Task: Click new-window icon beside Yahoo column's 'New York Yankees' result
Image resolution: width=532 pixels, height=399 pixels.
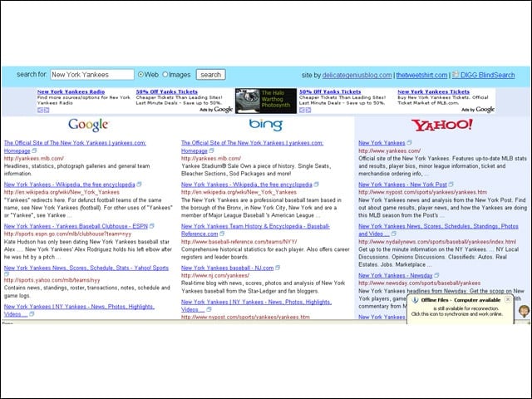Action: pos(409,142)
